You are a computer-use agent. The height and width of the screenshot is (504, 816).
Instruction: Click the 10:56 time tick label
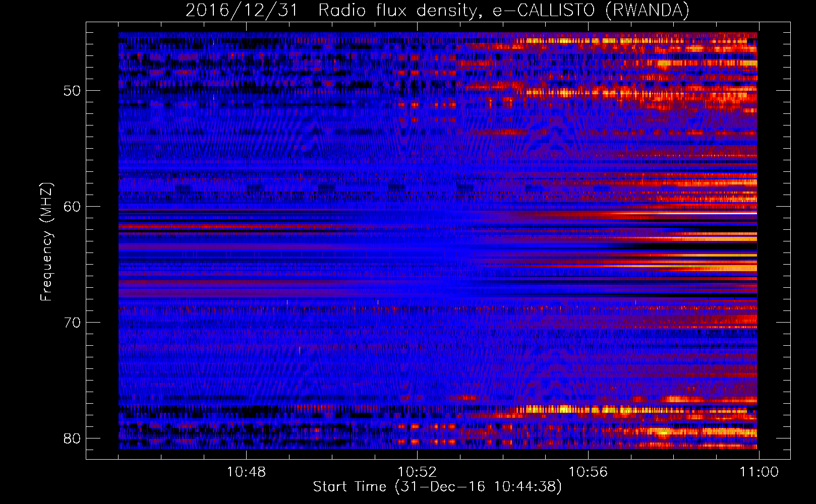tap(588, 472)
